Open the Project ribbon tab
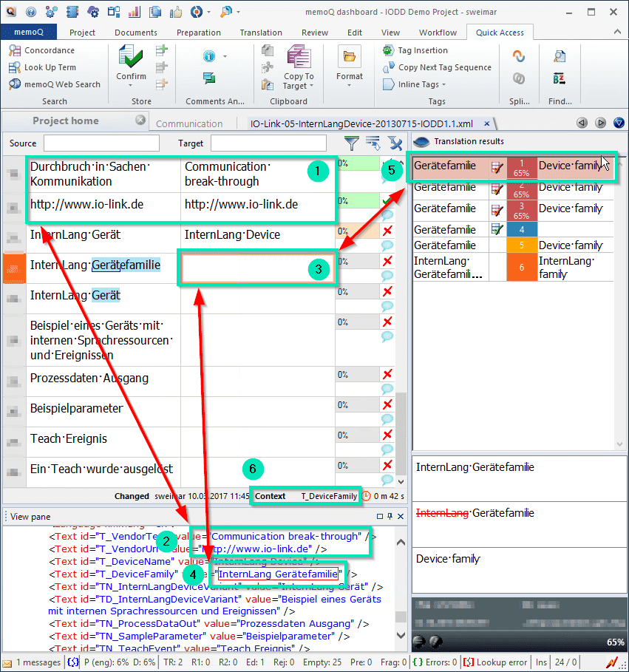The height and width of the screenshot is (672, 629). pos(82,33)
